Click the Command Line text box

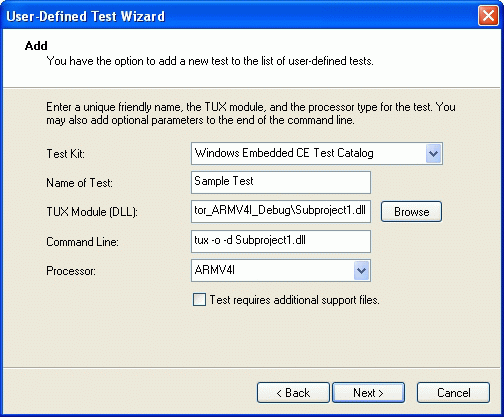281,241
